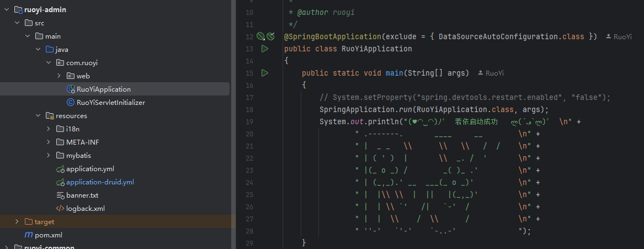This screenshot has height=249, width=644.
Task: Expand the i18n folder
Action: (49, 129)
